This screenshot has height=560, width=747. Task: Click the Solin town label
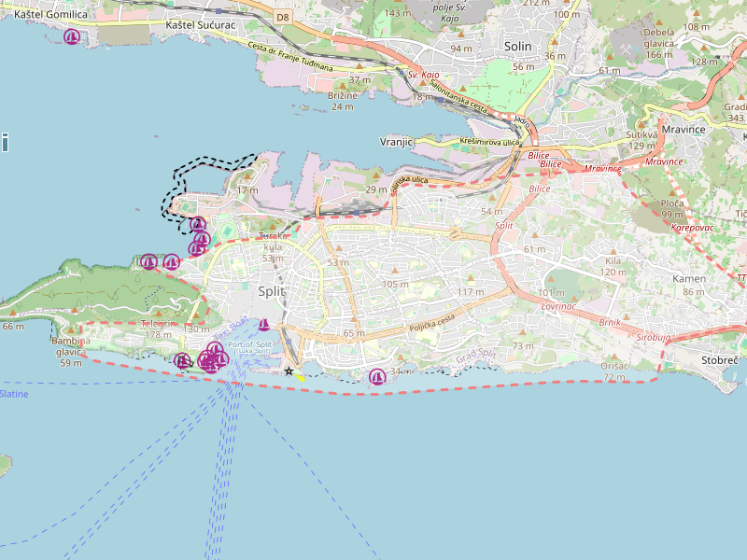[517, 46]
